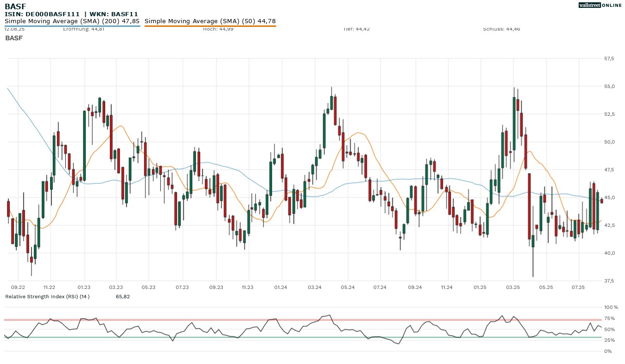This screenshot has width=625, height=364.
Task: Click the 50% RSI axis label
Action: coord(609,330)
